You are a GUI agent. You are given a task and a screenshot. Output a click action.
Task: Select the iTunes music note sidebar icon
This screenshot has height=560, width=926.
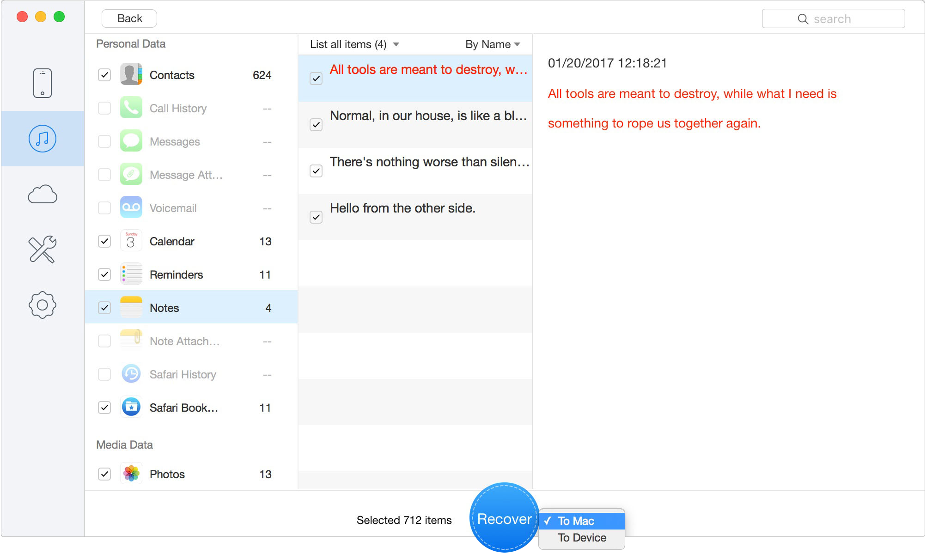tap(42, 139)
